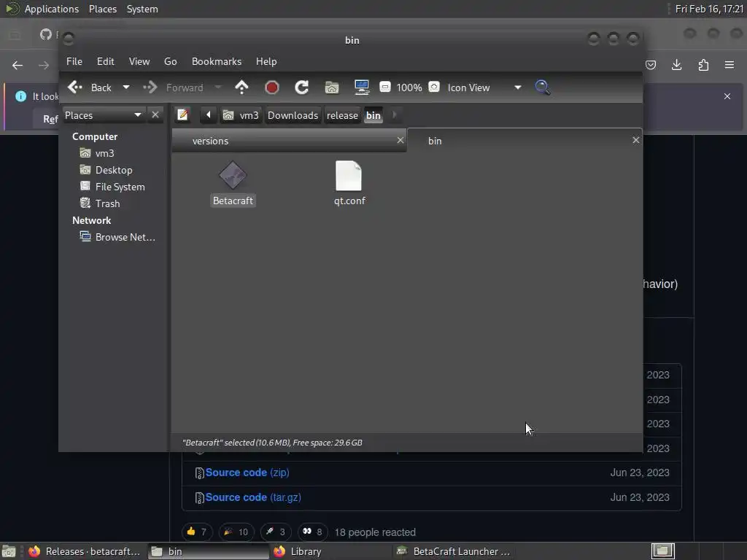Open the Home folder toolbar icon
Screen dimensions: 747x560
coord(332,87)
